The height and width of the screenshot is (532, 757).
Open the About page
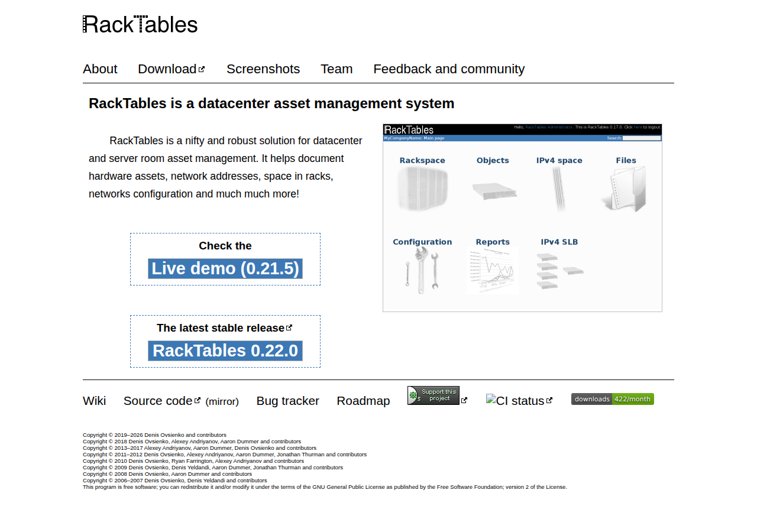tap(100, 69)
